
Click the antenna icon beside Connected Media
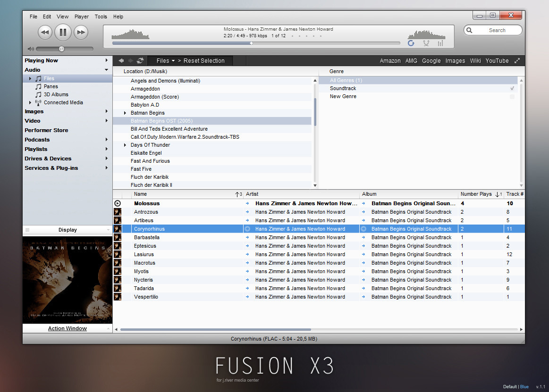click(x=38, y=102)
